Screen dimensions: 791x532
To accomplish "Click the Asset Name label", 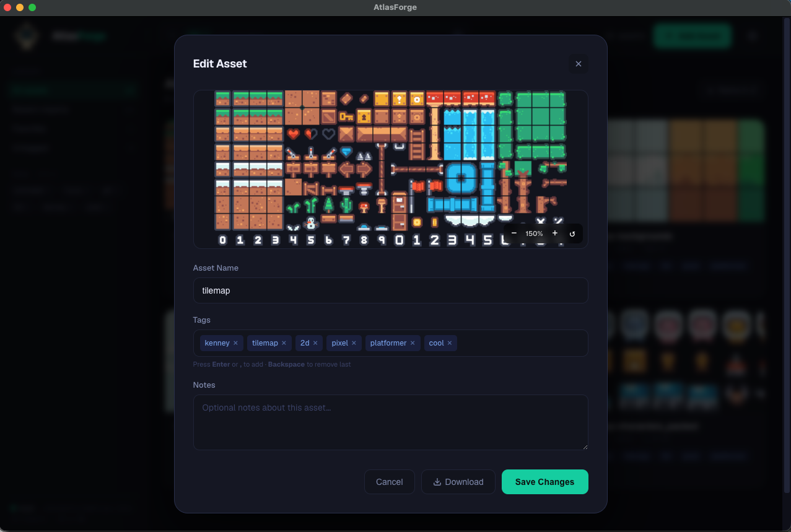I will coord(216,268).
